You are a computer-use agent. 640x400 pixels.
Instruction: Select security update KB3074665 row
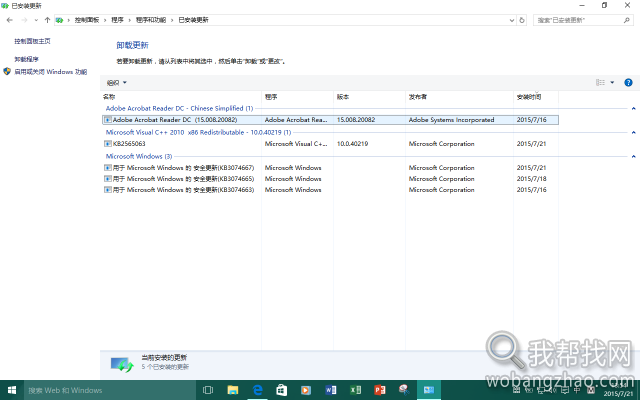tap(330, 179)
